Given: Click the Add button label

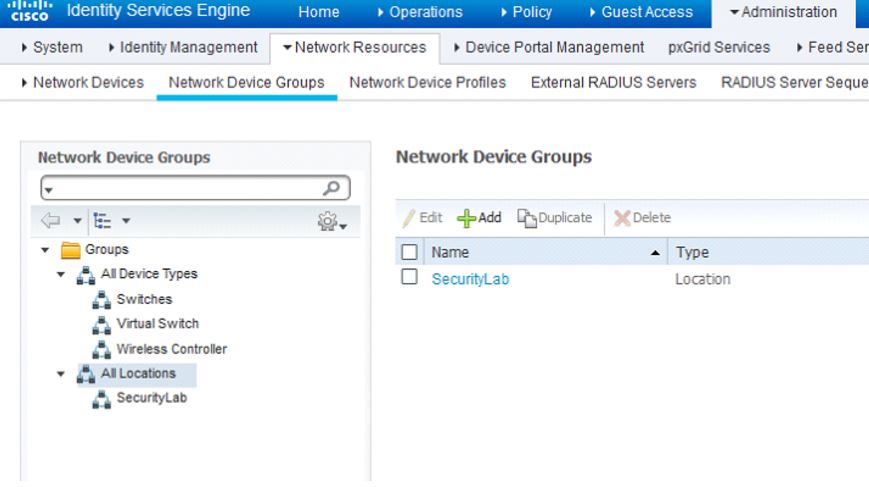Looking at the screenshot, I should (490, 218).
